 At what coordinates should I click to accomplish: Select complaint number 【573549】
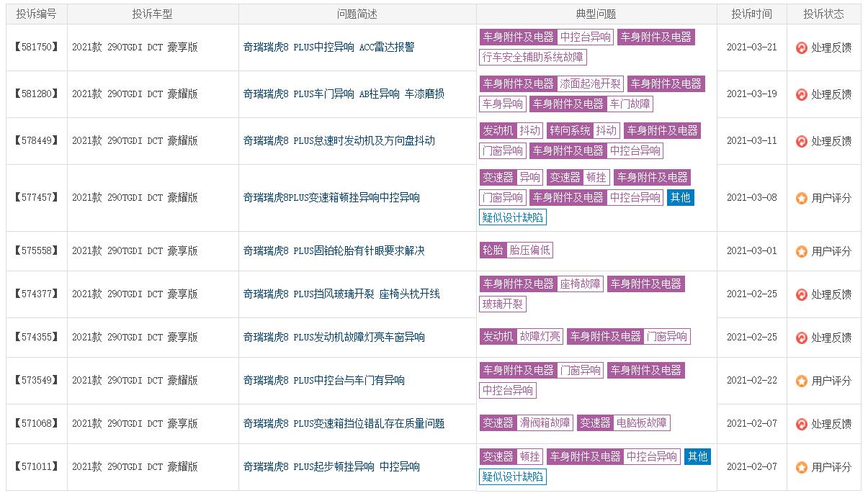(x=36, y=380)
